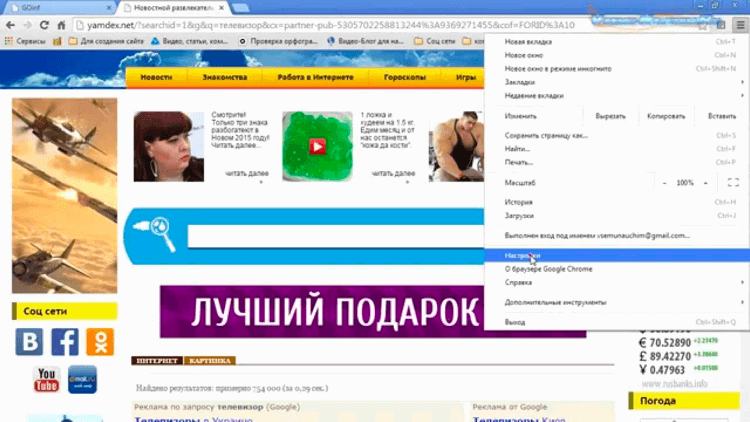
Task: Click the browser Back arrow
Action: [11, 25]
